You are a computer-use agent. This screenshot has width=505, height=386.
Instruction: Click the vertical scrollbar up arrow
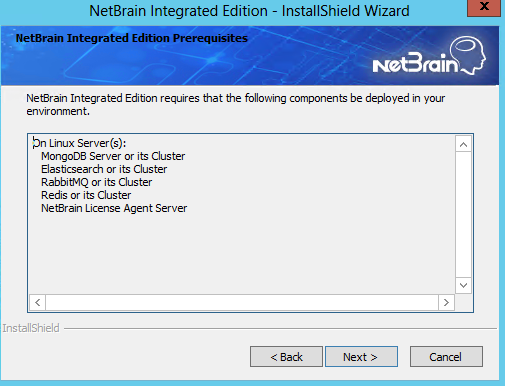(463, 144)
